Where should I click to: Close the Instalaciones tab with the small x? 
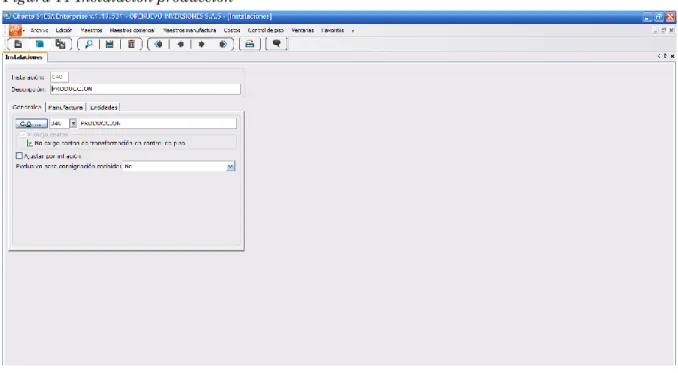(x=672, y=56)
